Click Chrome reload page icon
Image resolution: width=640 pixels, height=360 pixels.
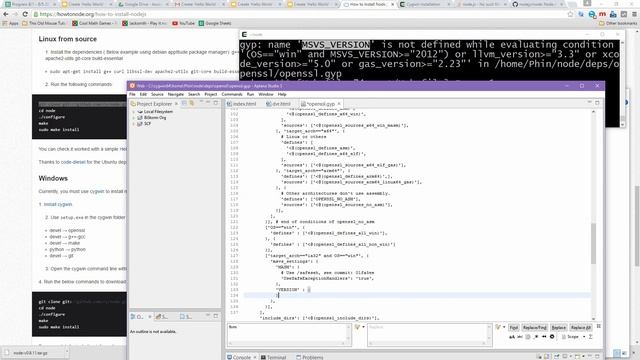25,14
